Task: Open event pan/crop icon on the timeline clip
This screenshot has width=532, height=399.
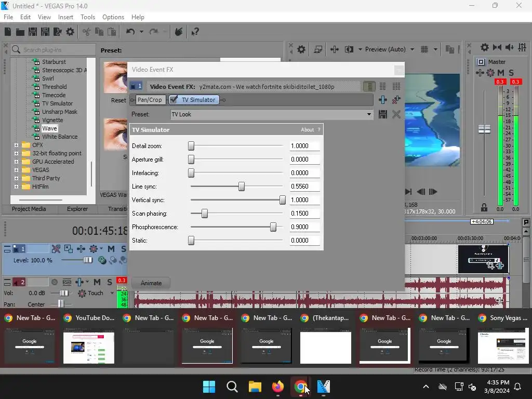Action: click(x=490, y=265)
